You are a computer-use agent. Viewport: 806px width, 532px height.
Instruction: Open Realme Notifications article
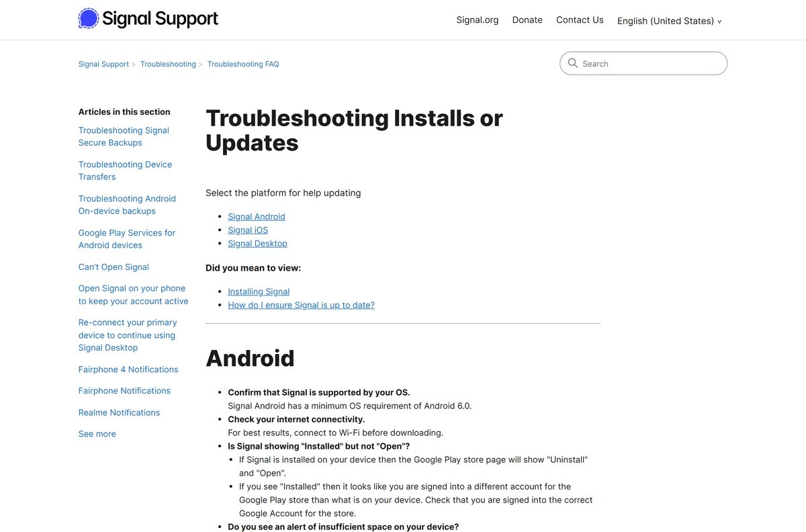click(119, 412)
